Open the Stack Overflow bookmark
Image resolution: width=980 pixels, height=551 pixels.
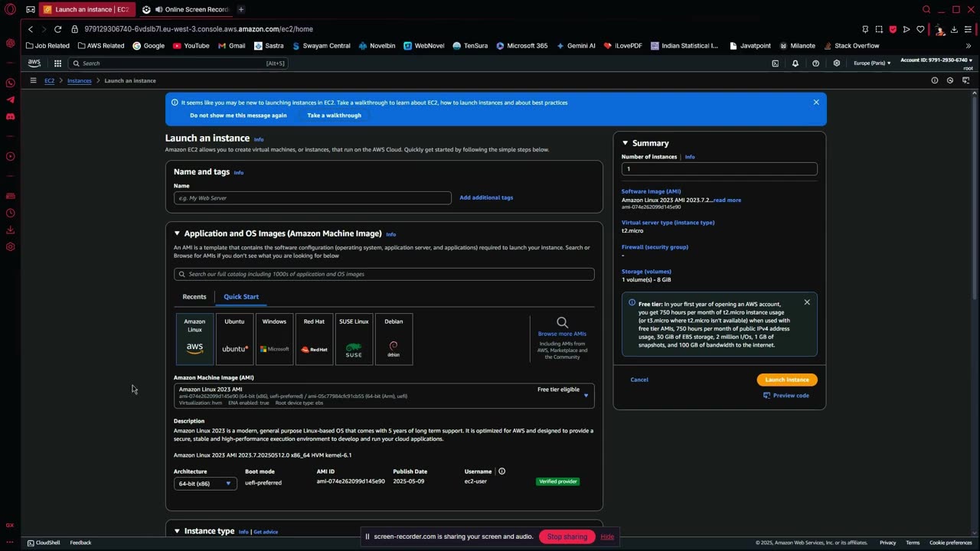click(851, 46)
